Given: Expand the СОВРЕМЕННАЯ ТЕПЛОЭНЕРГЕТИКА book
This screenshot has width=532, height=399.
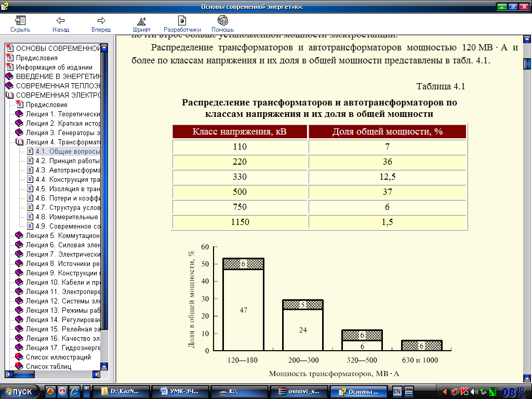Looking at the screenshot, I should [9, 86].
